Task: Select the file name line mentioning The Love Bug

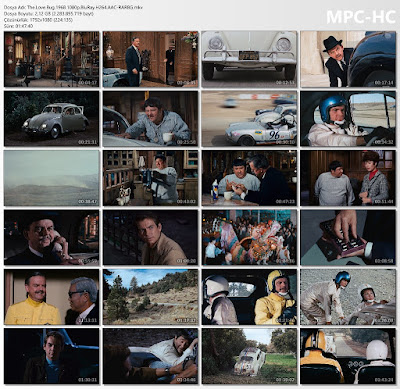Action: [x=73, y=7]
